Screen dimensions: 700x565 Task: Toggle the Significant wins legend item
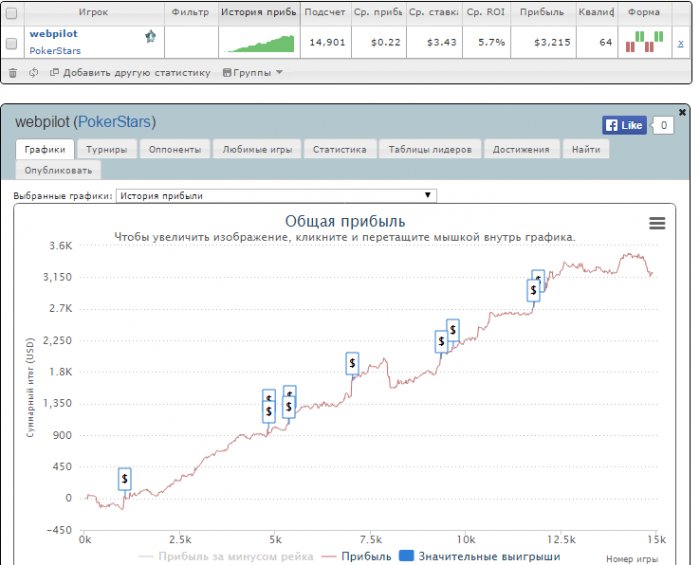pos(479,556)
